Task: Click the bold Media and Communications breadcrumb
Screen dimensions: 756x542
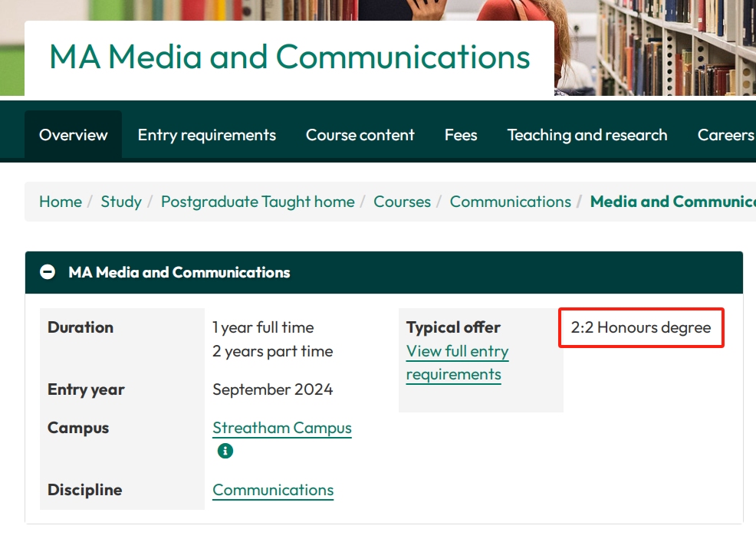Action: coord(672,202)
